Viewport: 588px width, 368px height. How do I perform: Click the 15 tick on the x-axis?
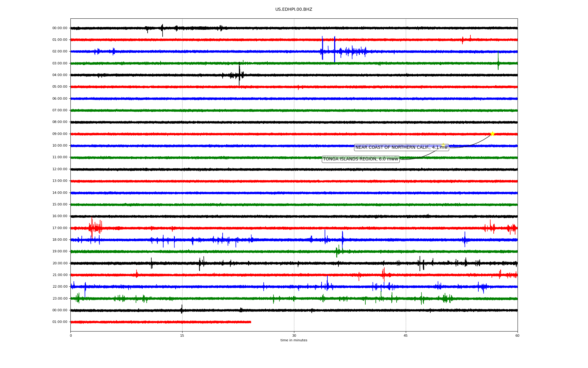coord(182,335)
